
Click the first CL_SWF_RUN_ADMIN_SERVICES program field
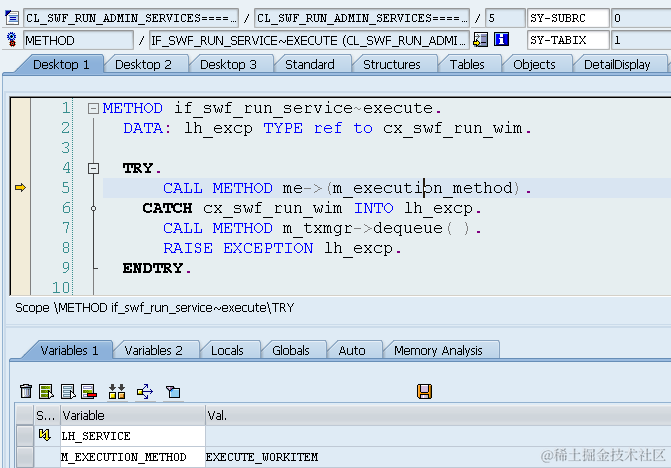click(131, 18)
